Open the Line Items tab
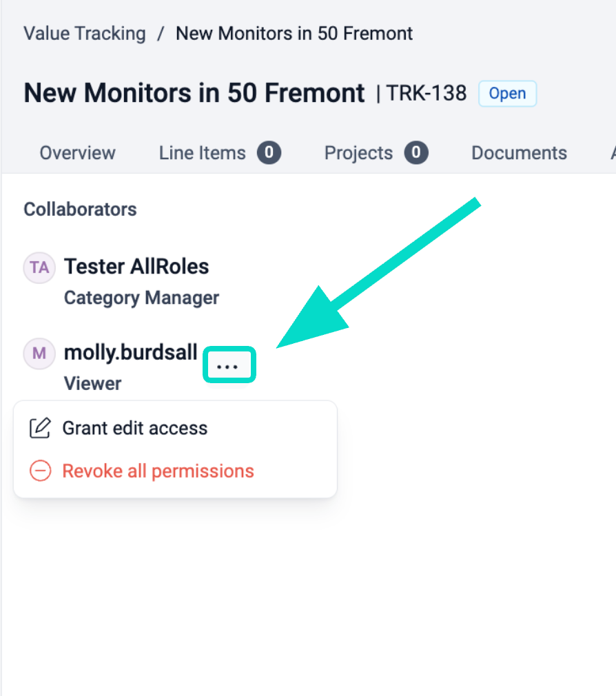The width and height of the screenshot is (616, 696). pyautogui.click(x=203, y=152)
